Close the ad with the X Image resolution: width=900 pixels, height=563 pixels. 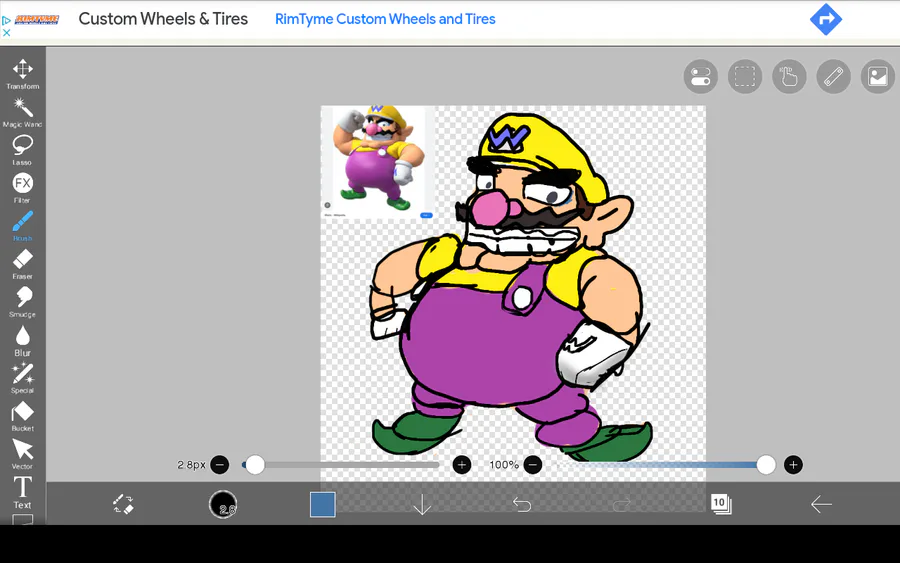point(6,33)
